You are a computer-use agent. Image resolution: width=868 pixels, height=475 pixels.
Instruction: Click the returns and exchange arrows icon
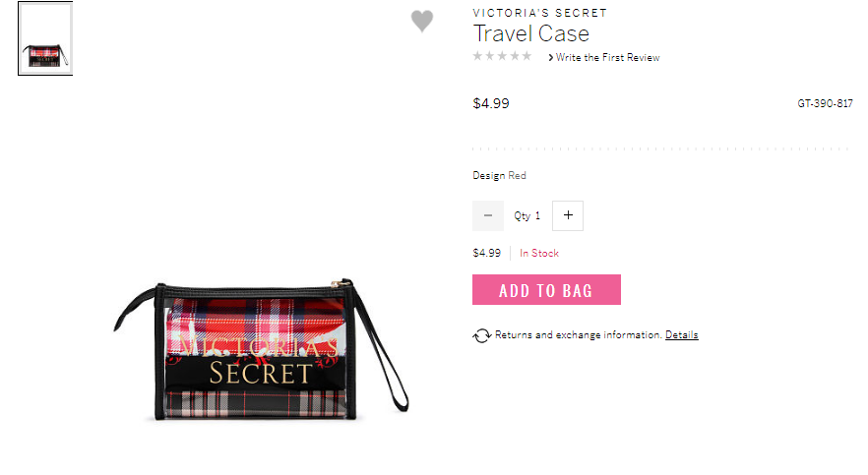(x=481, y=335)
